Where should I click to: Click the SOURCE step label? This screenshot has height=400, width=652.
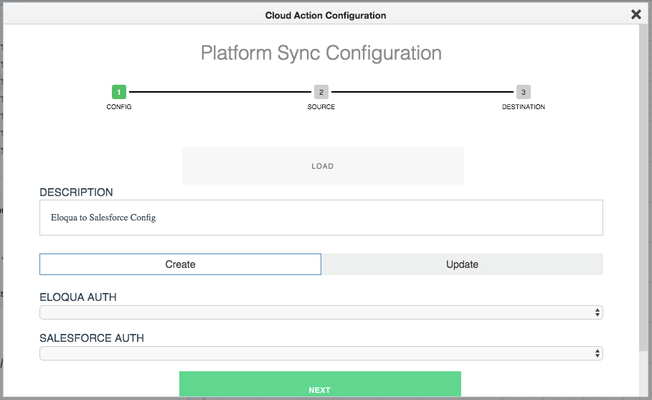[321, 107]
